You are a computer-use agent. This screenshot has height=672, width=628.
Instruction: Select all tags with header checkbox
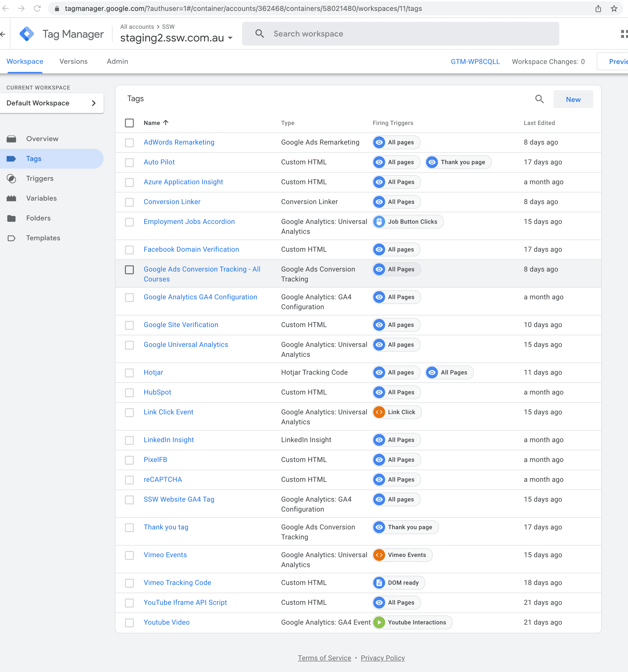click(129, 123)
